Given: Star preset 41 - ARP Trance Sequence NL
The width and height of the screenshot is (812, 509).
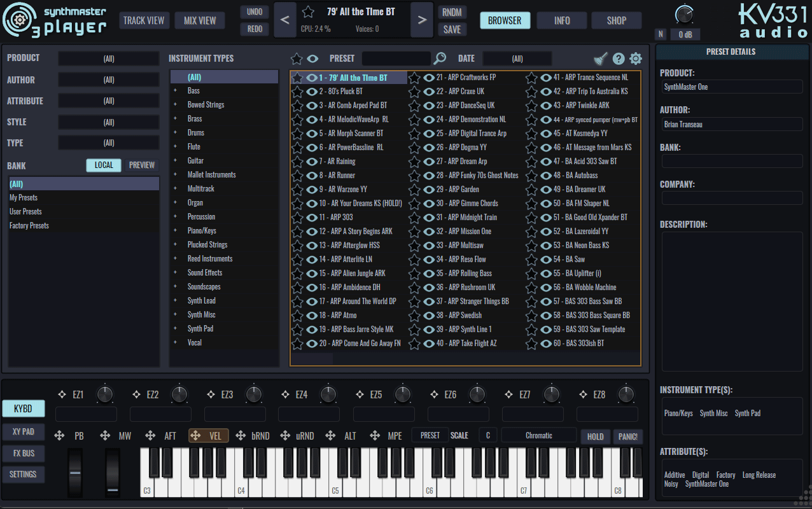Looking at the screenshot, I should [532, 78].
